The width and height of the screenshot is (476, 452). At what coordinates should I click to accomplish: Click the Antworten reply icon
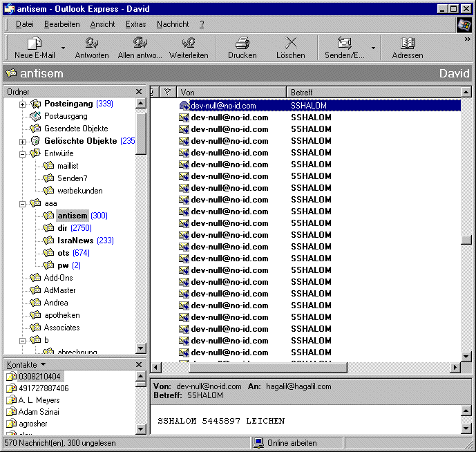[91, 44]
